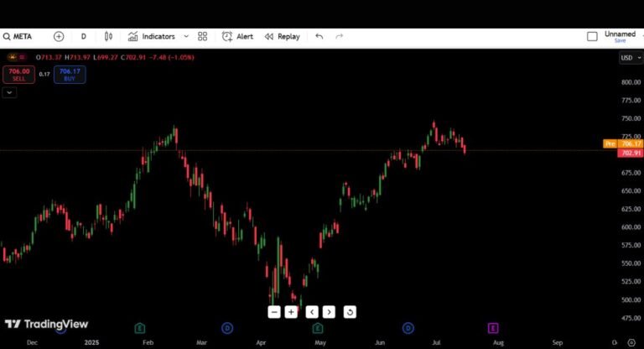Click the 500.00 price scale label

coord(631,300)
